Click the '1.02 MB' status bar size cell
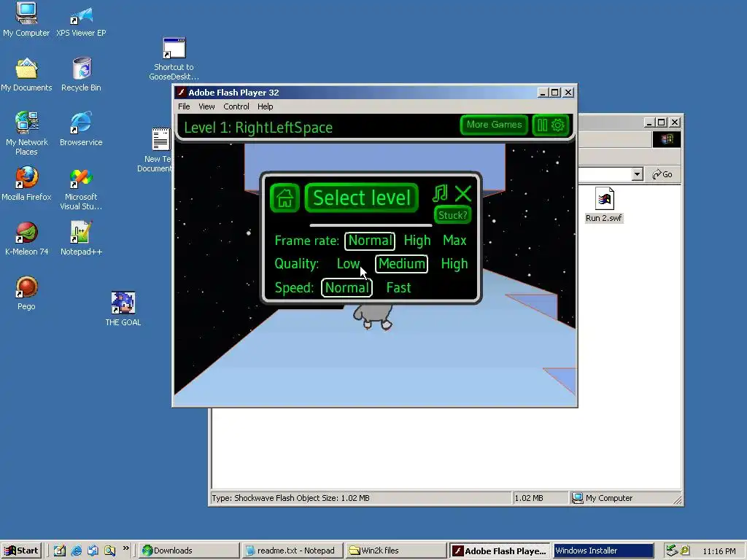Image resolution: width=747 pixels, height=560 pixels. tap(540, 498)
